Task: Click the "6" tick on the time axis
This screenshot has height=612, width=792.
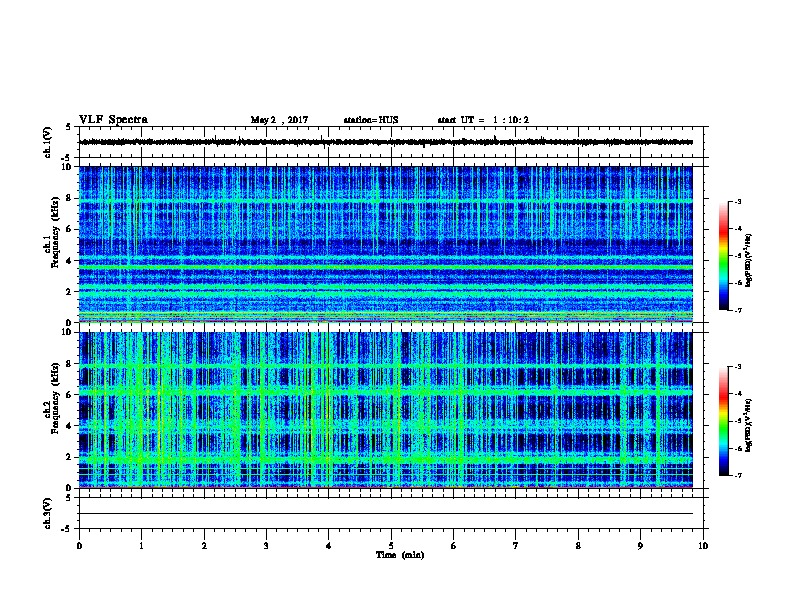Action: coord(454,546)
